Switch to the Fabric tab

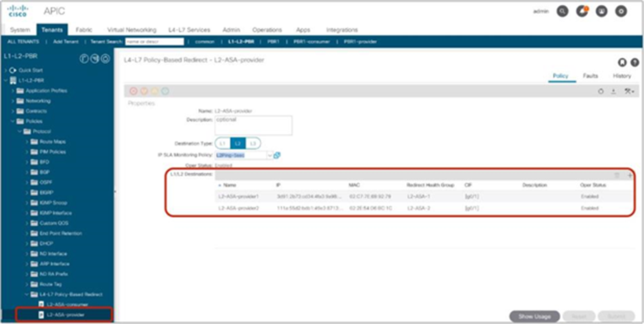(x=84, y=30)
